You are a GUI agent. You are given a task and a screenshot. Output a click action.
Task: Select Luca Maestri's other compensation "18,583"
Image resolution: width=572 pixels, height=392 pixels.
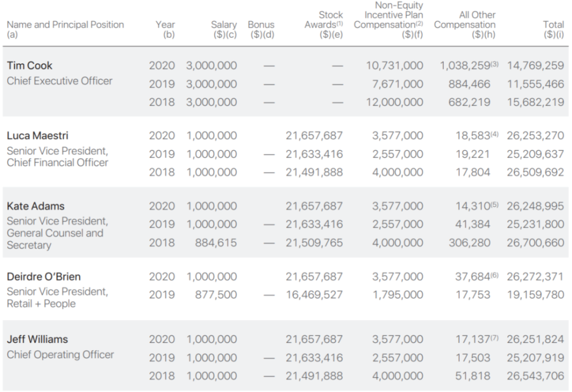pos(472,135)
